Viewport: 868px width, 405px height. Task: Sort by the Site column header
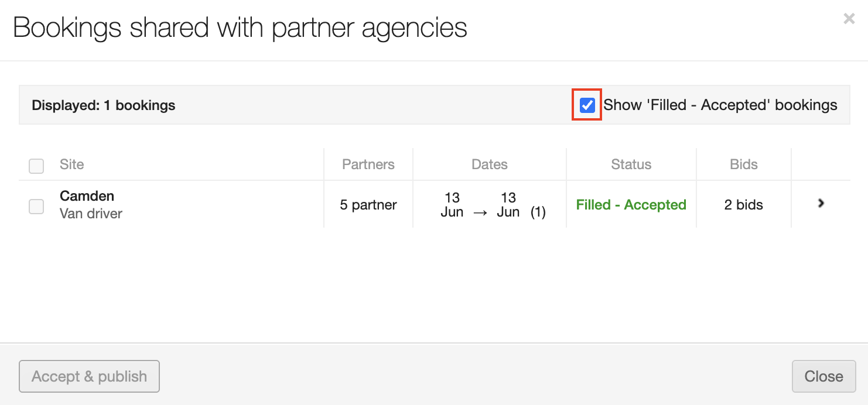[x=72, y=164]
